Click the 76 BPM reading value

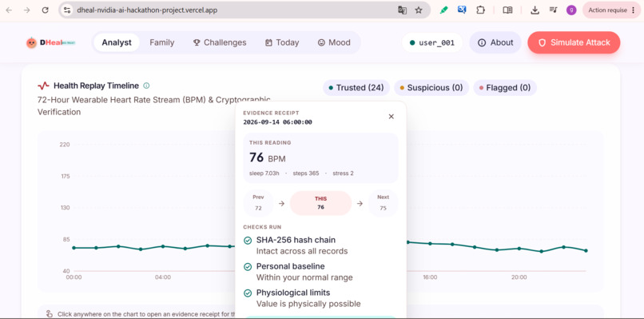pyautogui.click(x=268, y=158)
